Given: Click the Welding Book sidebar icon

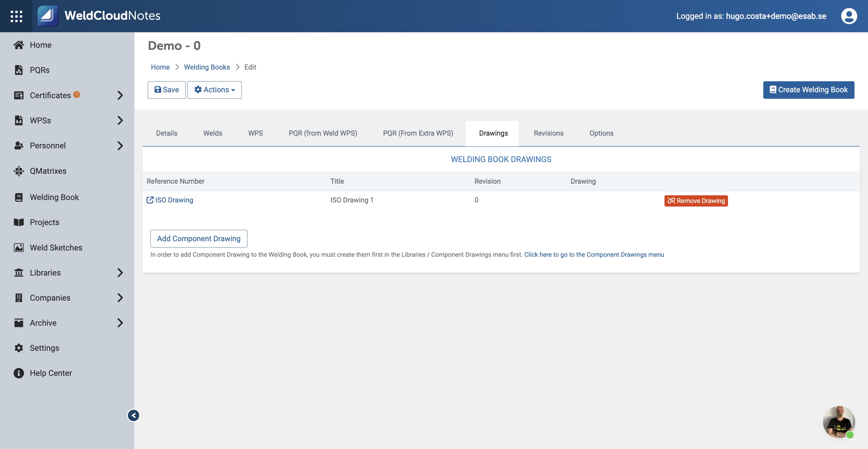Looking at the screenshot, I should pos(19,197).
